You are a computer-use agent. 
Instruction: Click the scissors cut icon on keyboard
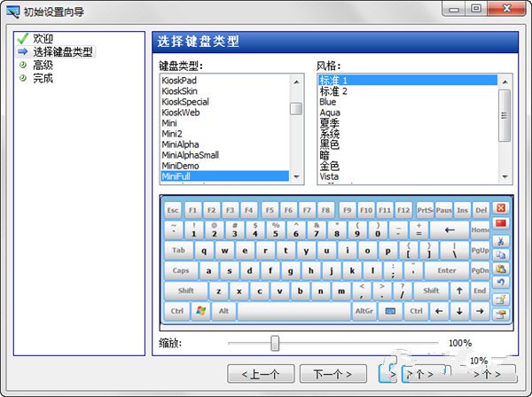tap(500, 241)
